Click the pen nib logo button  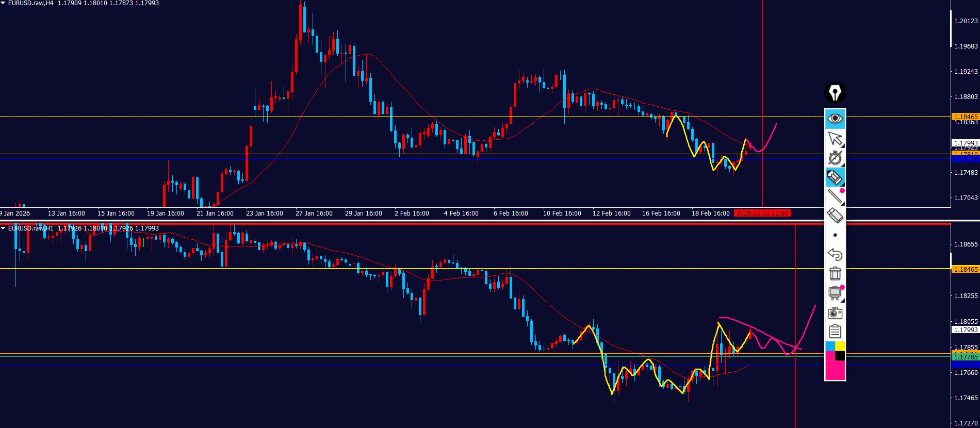coord(835,93)
